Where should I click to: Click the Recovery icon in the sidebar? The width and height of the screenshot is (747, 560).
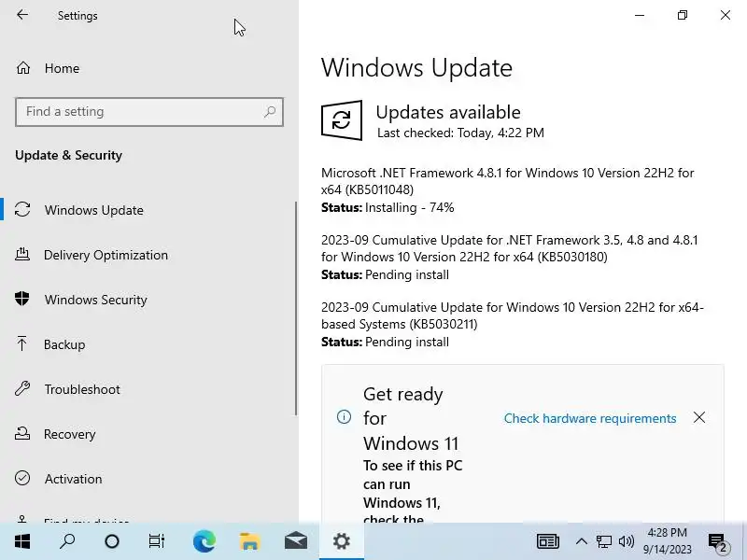22,433
